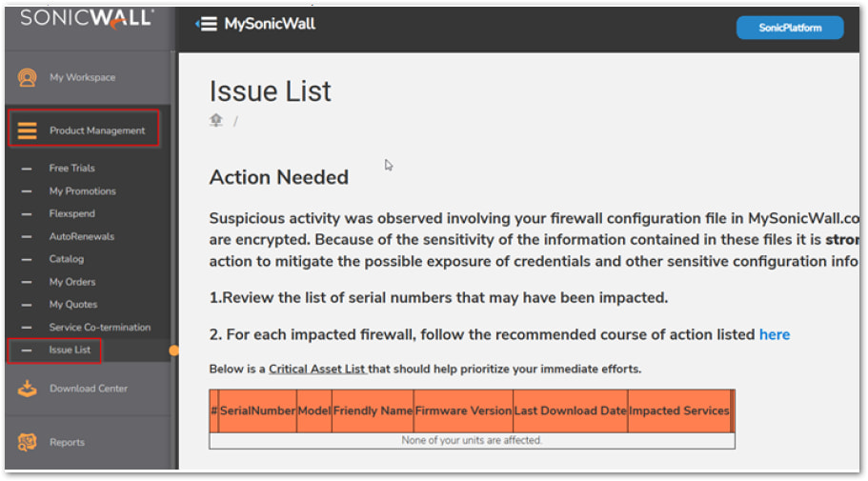Select Service Co-termination menu item
Screen dimensions: 868x481
point(99,328)
